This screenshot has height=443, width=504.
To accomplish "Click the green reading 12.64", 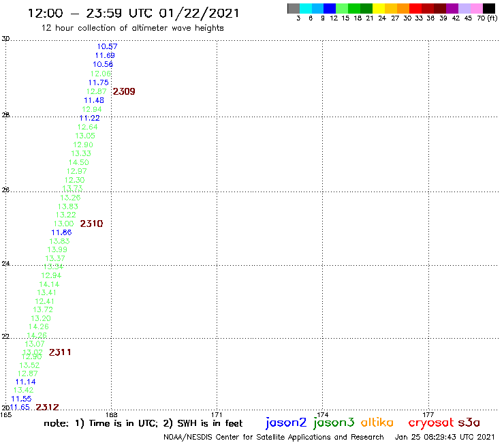I will (x=87, y=127).
